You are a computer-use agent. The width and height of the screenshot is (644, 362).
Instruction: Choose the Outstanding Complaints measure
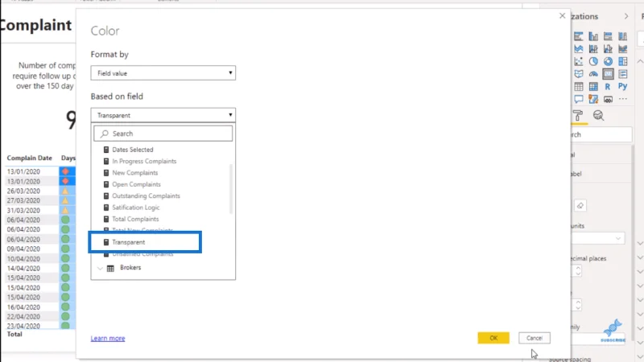coord(147,195)
